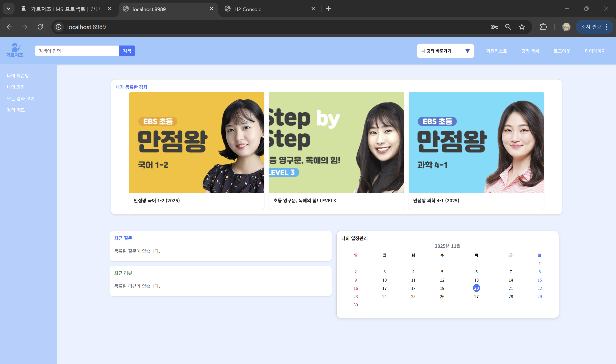The height and width of the screenshot is (364, 616).
Task: Open the find-in-page magnifier icon
Action: click(508, 27)
